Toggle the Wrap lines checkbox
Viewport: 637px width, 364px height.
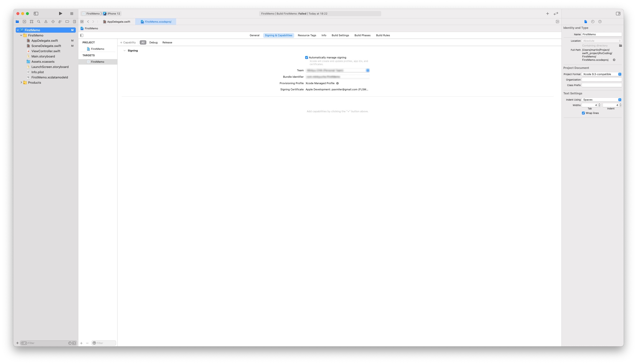(583, 113)
